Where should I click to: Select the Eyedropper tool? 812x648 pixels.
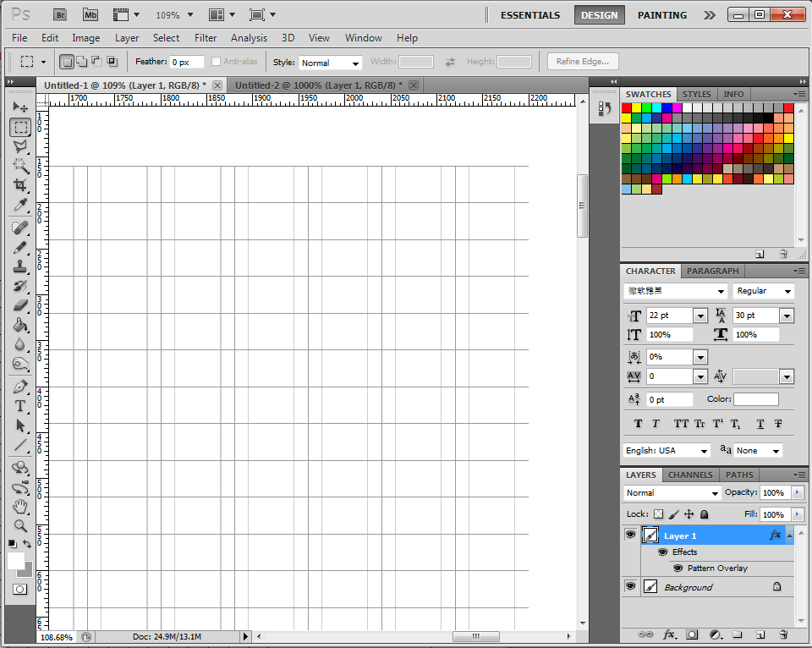pyautogui.click(x=20, y=206)
